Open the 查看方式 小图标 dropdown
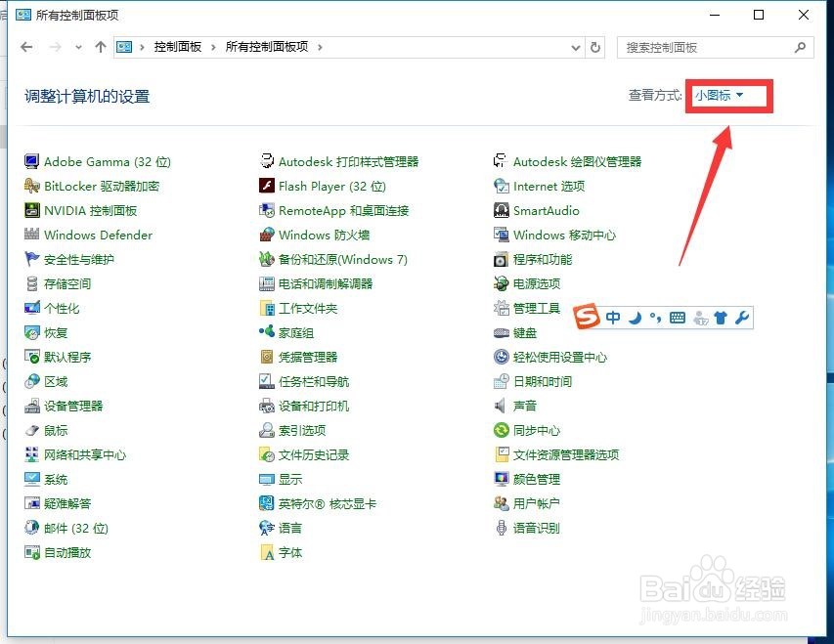This screenshot has height=644, width=834. [719, 95]
